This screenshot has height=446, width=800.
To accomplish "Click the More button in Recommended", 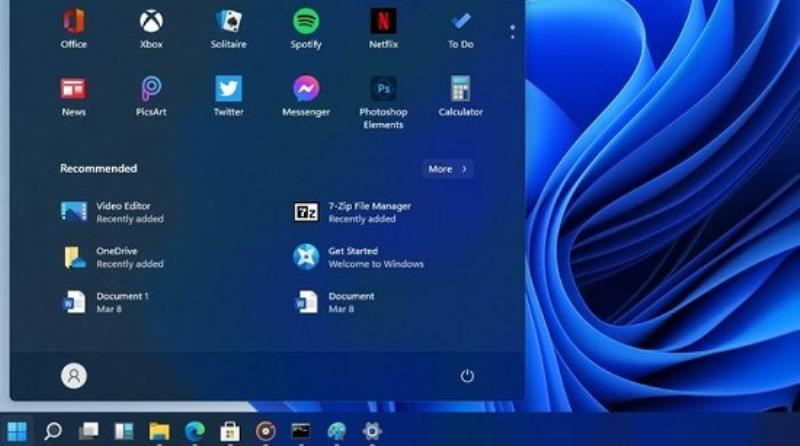I will (x=447, y=169).
